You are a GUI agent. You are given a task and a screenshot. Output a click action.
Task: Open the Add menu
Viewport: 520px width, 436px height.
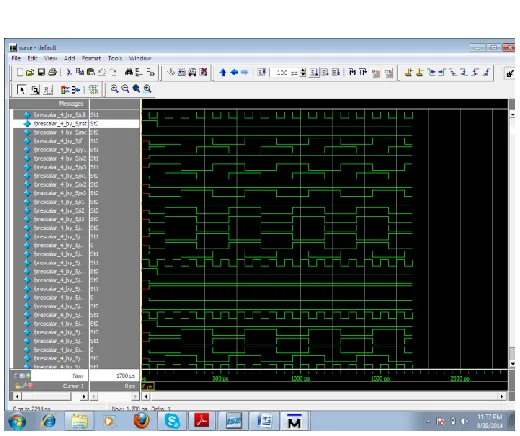click(x=69, y=58)
